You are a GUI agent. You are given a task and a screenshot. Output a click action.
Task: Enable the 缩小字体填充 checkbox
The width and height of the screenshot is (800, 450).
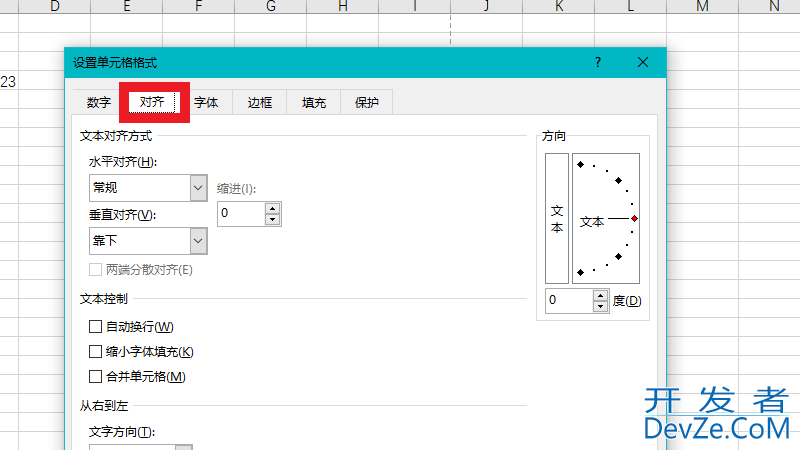95,352
